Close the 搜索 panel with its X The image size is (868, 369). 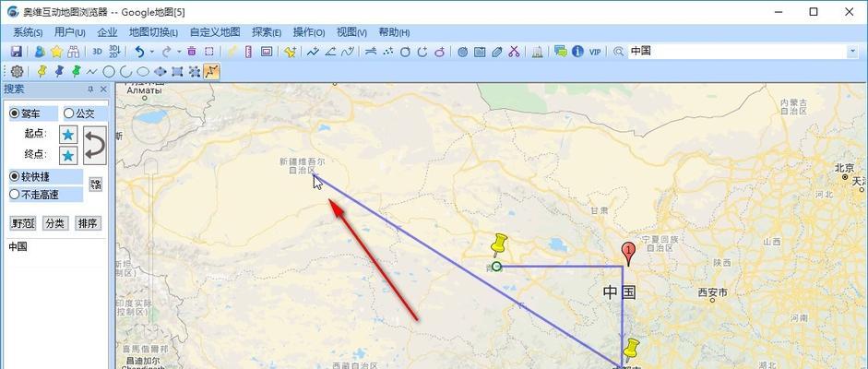pyautogui.click(x=103, y=89)
